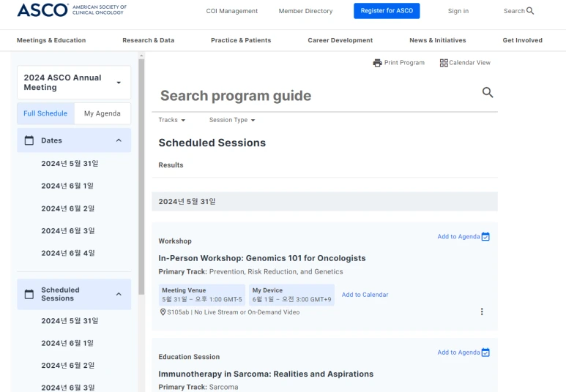Select the My Device time box
The image size is (566, 392).
(291, 295)
